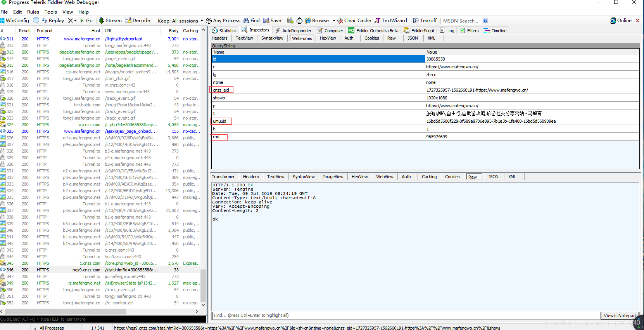
Task: Click the MSDN Search box
Action: [461, 21]
